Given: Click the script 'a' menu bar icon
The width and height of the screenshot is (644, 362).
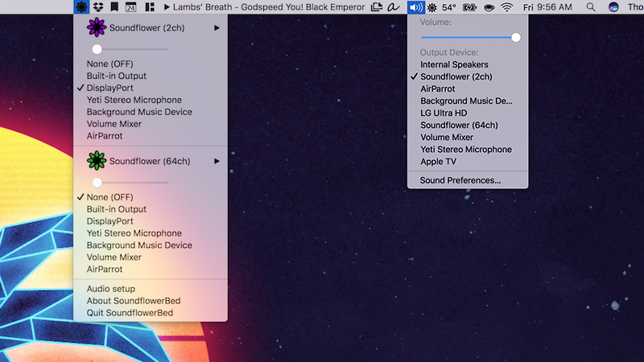Looking at the screenshot, I should point(394,7).
